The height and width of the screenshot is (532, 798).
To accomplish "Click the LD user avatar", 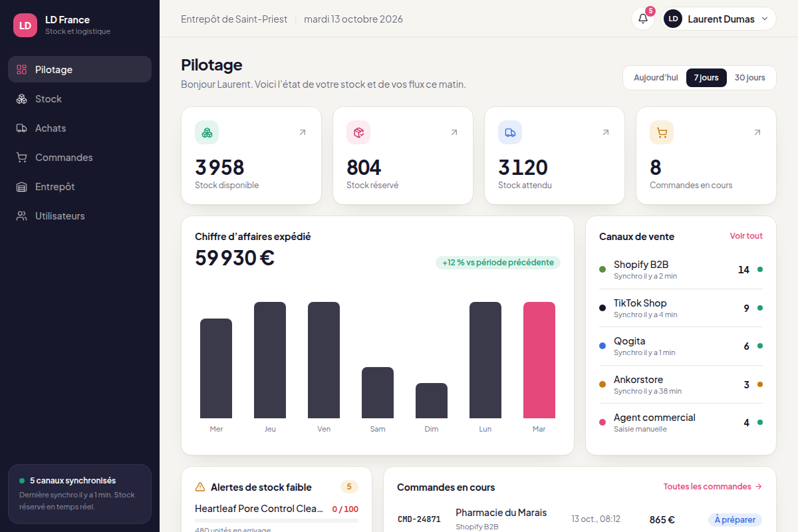I will point(673,19).
